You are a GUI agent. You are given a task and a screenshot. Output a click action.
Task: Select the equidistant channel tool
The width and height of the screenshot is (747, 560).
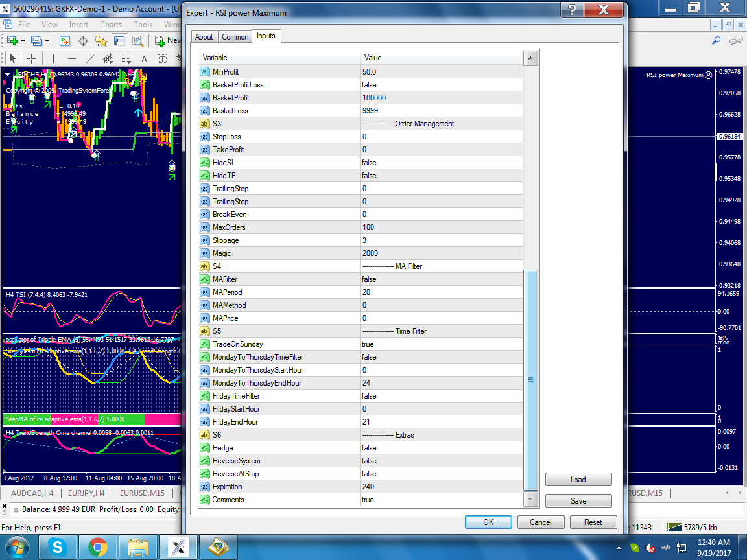click(108, 58)
